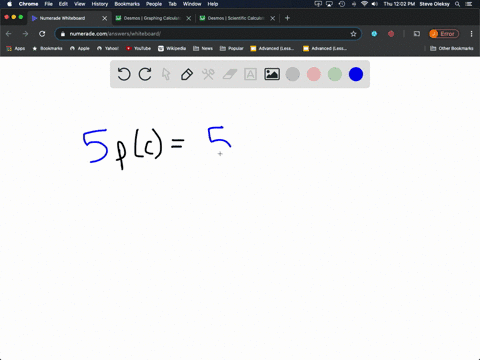
Task: Click the undo arrow in whiteboard toolbar
Action: [124, 74]
